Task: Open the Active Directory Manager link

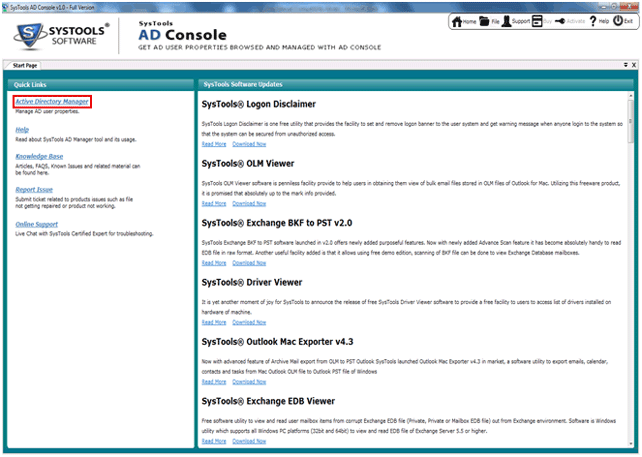Action: pyautogui.click(x=52, y=102)
